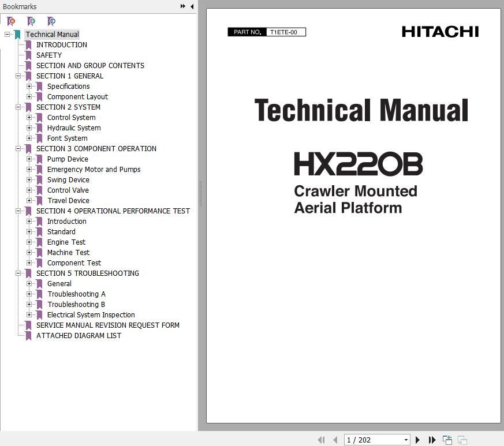
Task: Click the next view icon in the page bar
Action: [462, 440]
